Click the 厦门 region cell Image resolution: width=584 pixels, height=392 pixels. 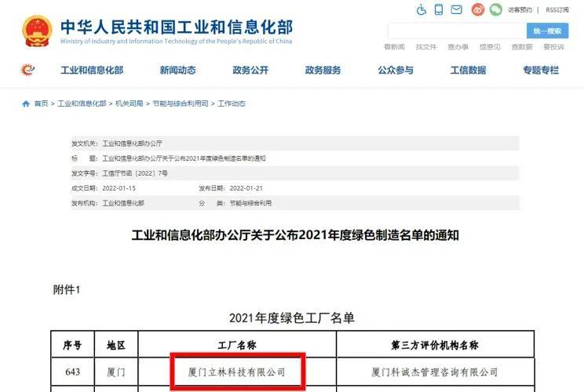pos(116,372)
